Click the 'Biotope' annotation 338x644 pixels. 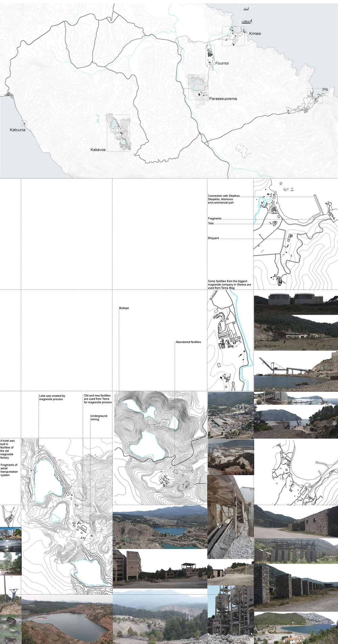tap(124, 308)
